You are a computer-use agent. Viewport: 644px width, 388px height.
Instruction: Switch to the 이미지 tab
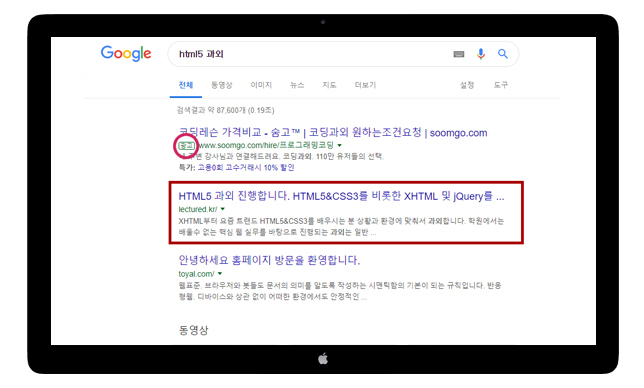261,85
